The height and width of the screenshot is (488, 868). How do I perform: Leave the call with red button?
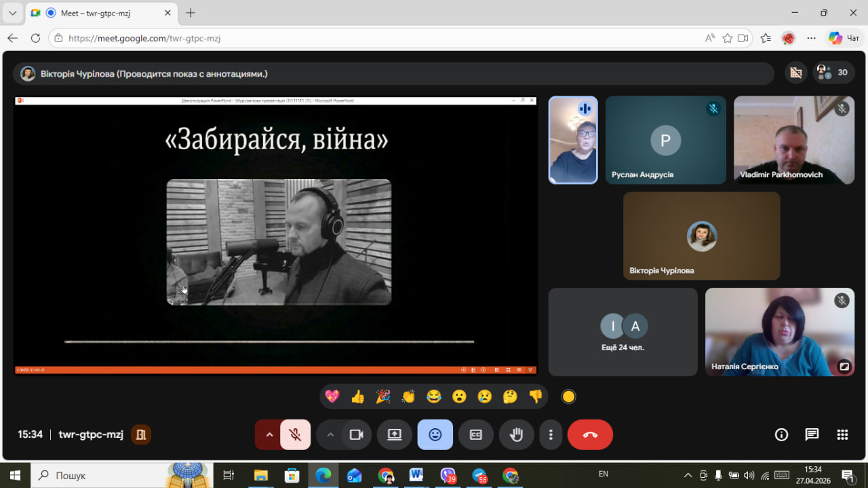[590, 435]
